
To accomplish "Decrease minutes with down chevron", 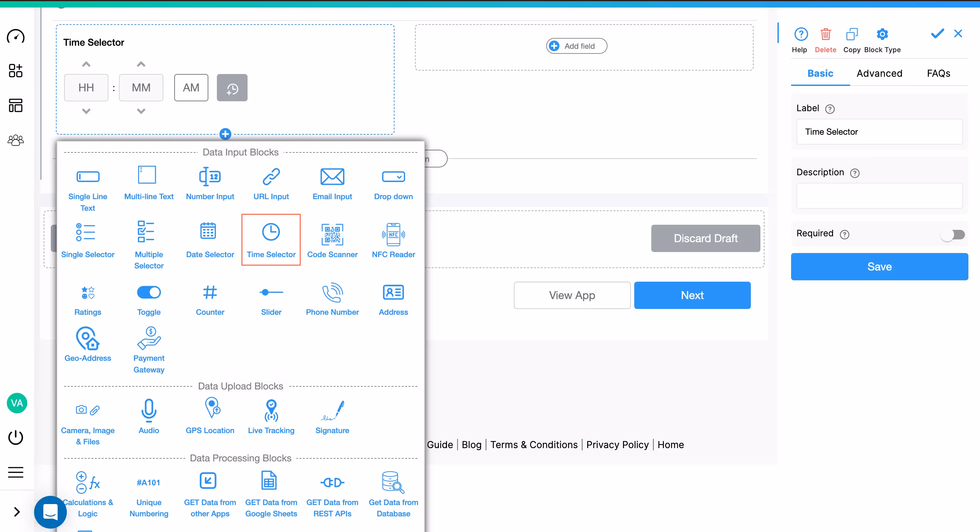I will (141, 111).
